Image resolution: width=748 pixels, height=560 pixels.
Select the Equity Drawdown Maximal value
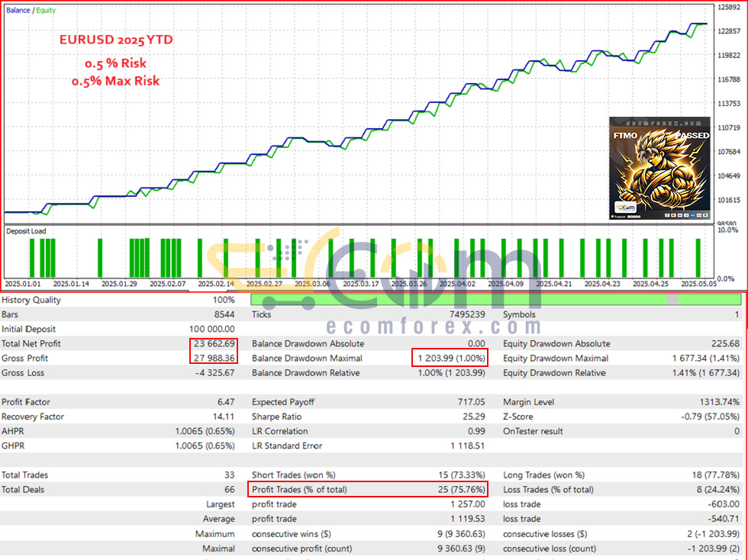(706, 359)
